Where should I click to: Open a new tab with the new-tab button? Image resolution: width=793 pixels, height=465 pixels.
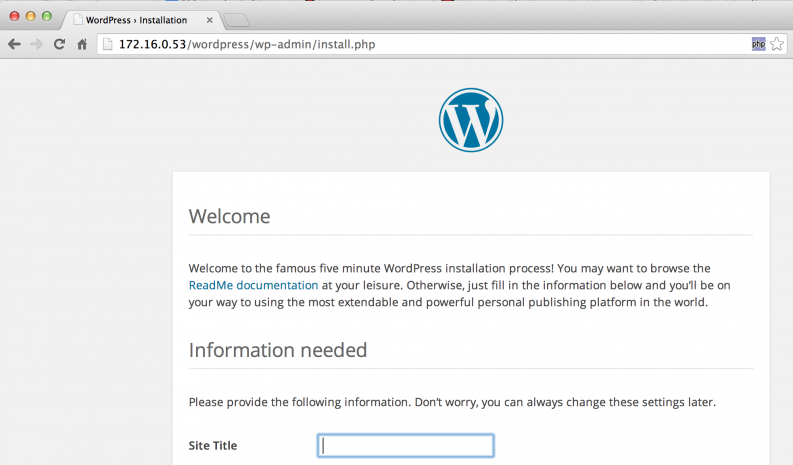coord(236,21)
